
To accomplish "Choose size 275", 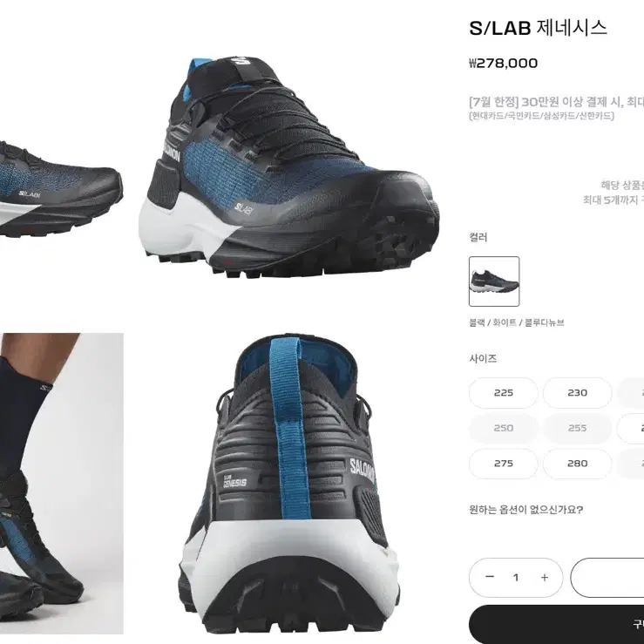I will pyautogui.click(x=504, y=464).
